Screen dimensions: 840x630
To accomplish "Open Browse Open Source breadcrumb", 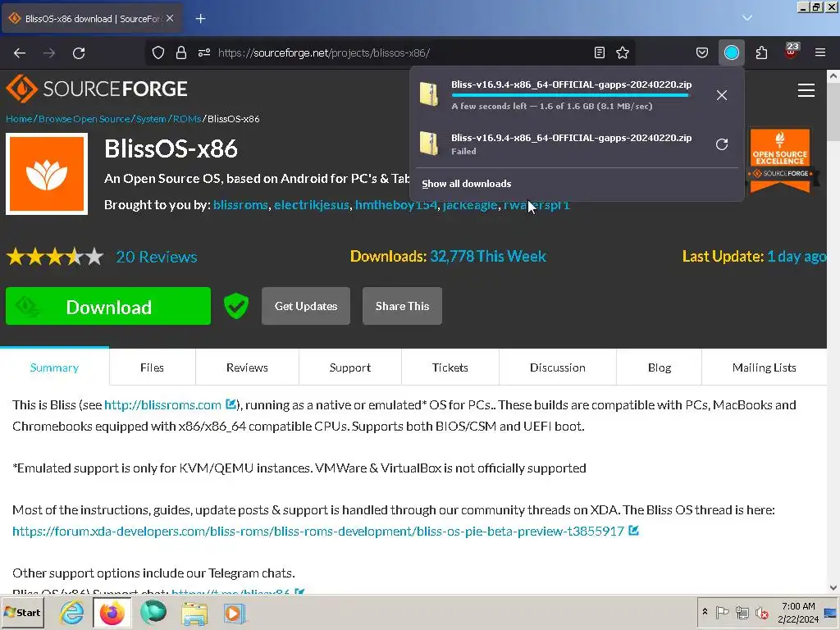I will (84, 119).
